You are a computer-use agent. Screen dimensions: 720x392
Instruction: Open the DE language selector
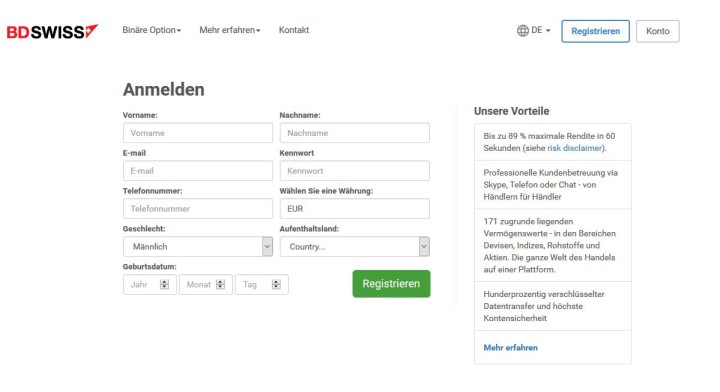534,31
